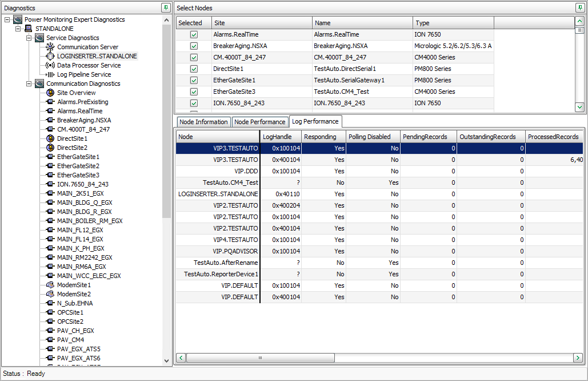Uncheck the ION.7650_84_243 node checkbox
The height and width of the screenshot is (381, 588).
tap(194, 103)
